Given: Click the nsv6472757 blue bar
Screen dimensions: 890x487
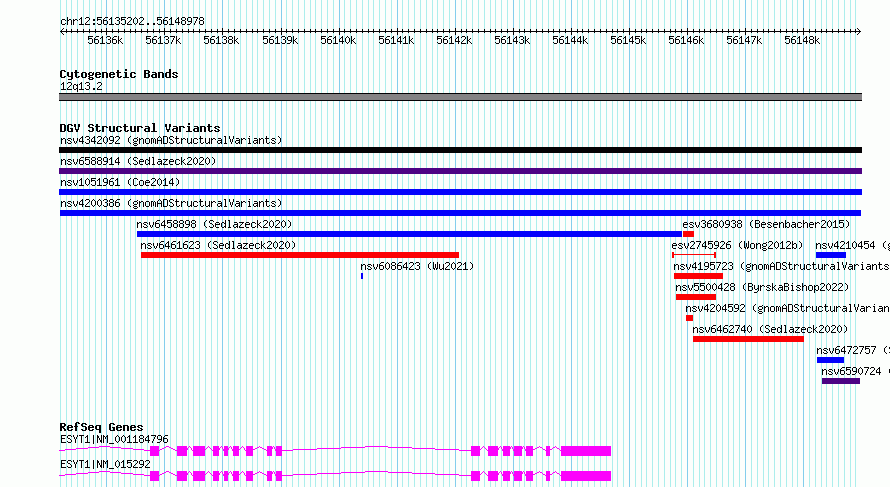Looking at the screenshot, I should [x=830, y=360].
